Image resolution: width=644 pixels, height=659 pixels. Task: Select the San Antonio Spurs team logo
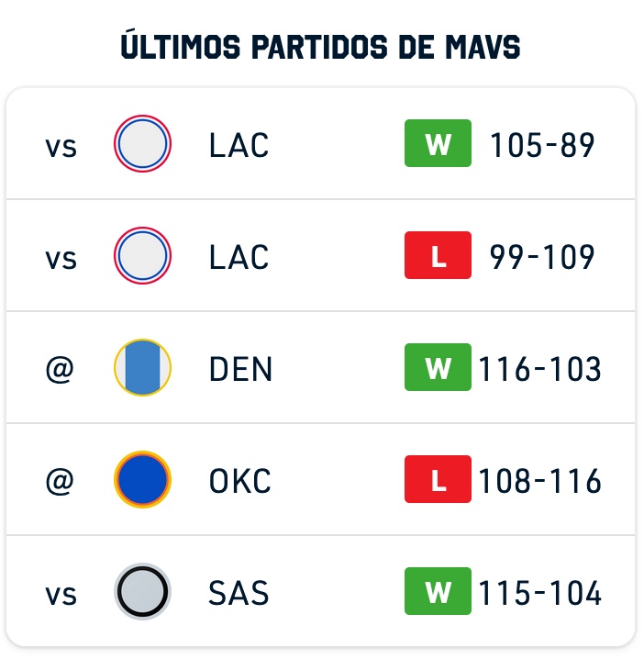click(142, 591)
